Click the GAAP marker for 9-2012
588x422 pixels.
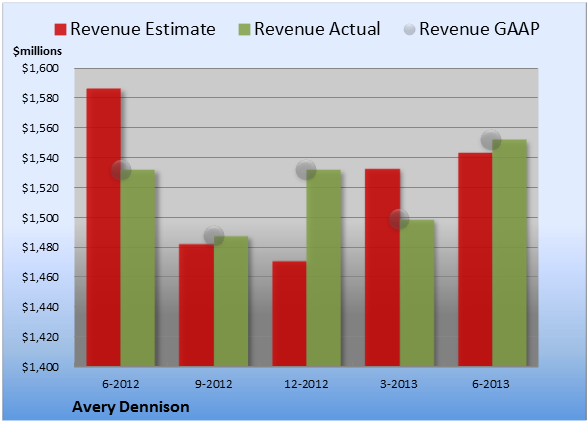pos(214,236)
